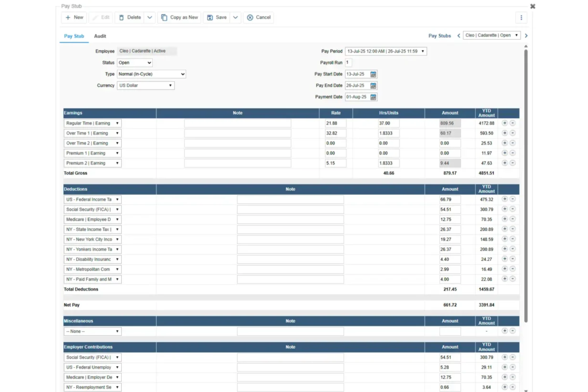Click the Cancel button
Screen dimensions: 588x392
coord(258,17)
